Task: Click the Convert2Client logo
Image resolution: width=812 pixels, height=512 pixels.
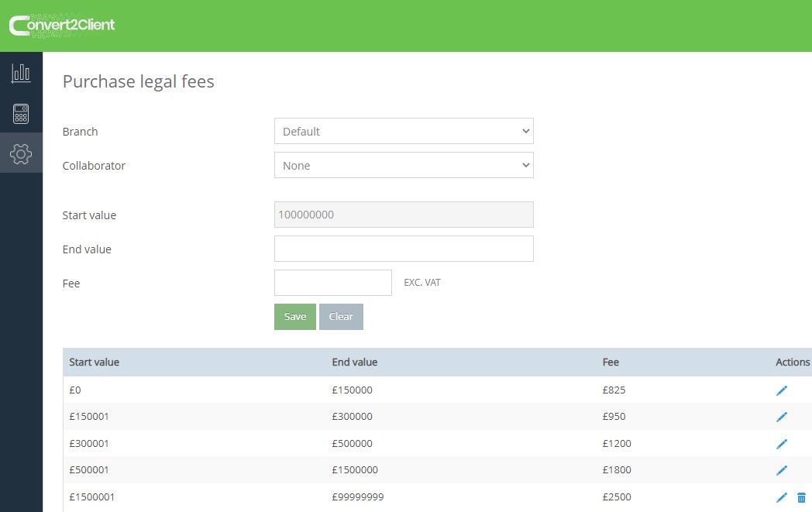Action: (x=62, y=25)
